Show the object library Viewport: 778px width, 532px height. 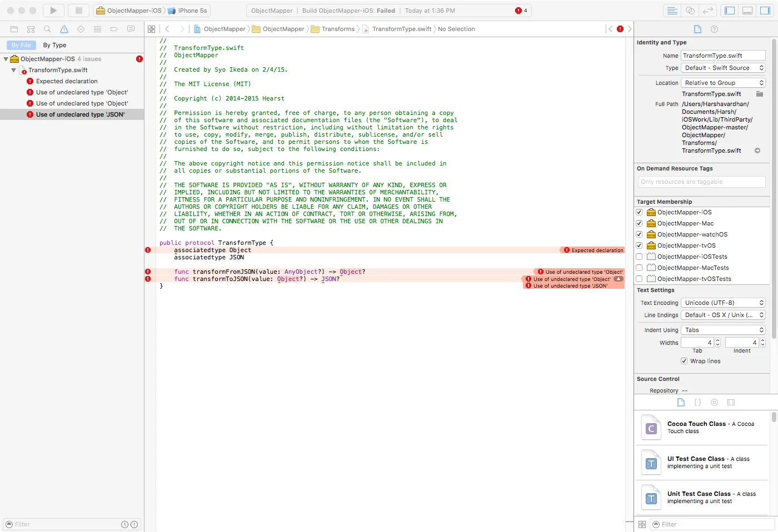pos(715,403)
